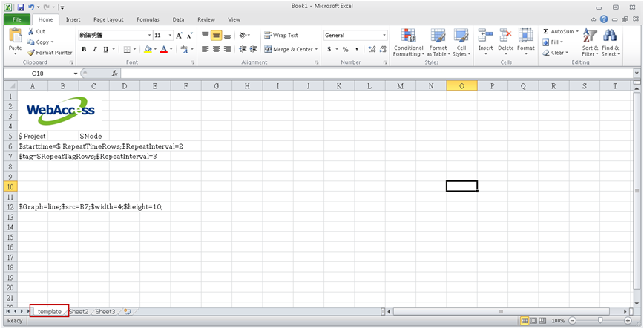Apply accounting dollar number format
This screenshot has height=329, width=644.
pyautogui.click(x=329, y=49)
